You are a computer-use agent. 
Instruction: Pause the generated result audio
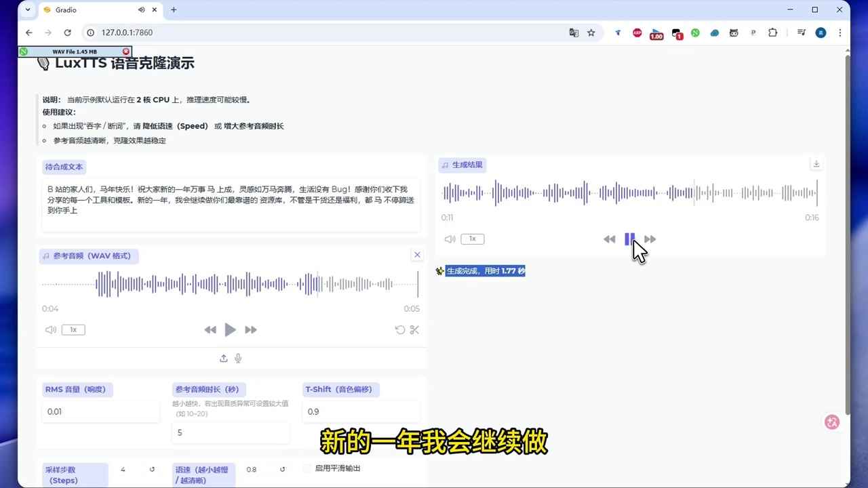point(630,239)
